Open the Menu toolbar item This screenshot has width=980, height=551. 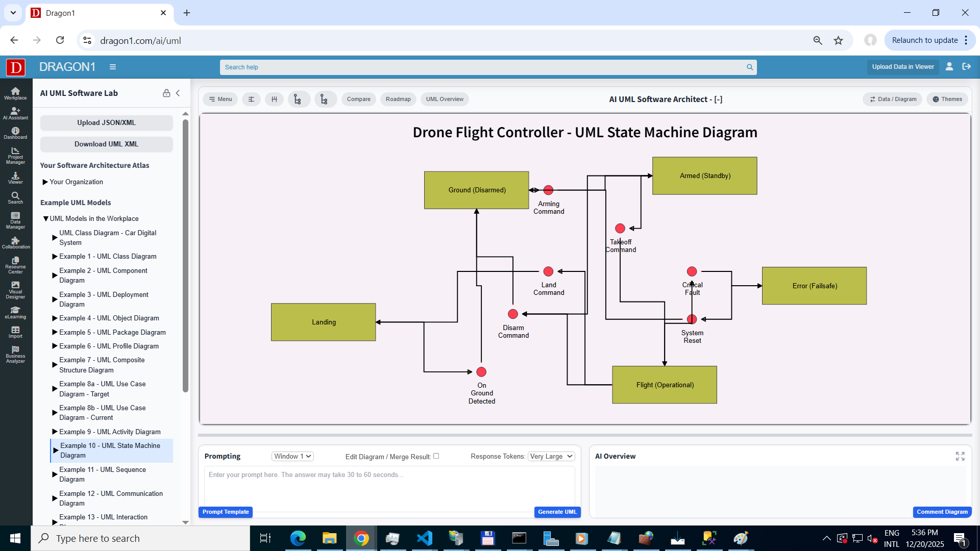coord(220,99)
